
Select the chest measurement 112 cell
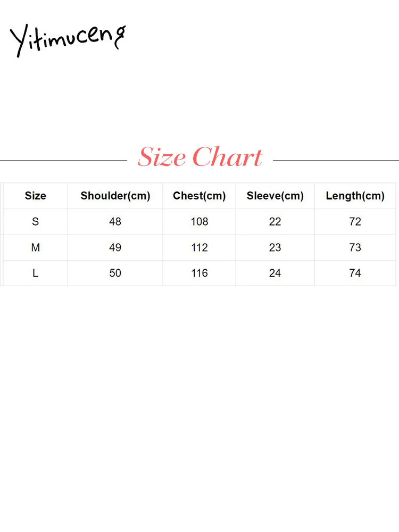tap(199, 247)
